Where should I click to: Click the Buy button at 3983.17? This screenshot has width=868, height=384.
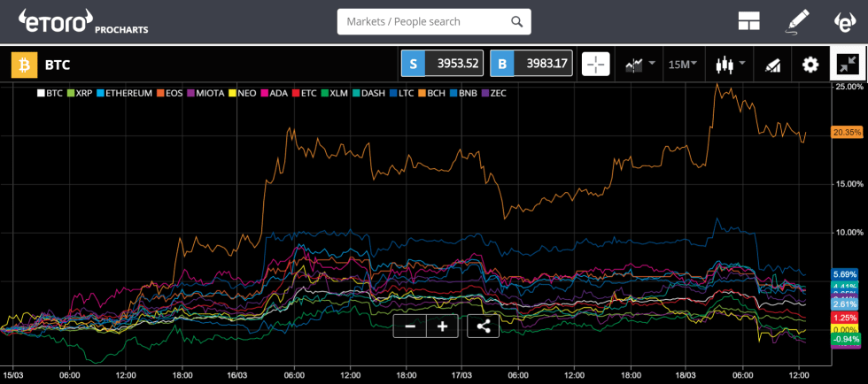(531, 65)
